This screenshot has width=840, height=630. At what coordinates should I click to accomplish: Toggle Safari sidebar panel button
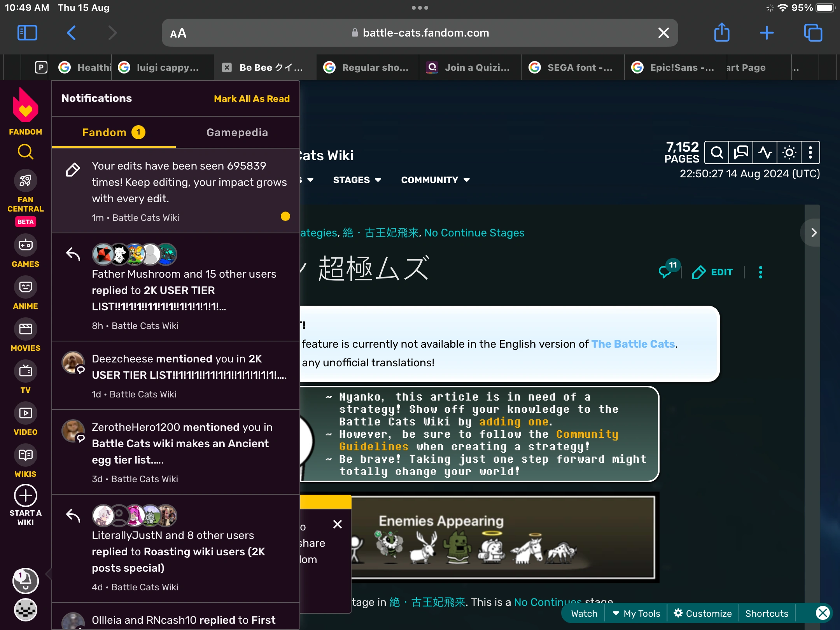pos(27,33)
